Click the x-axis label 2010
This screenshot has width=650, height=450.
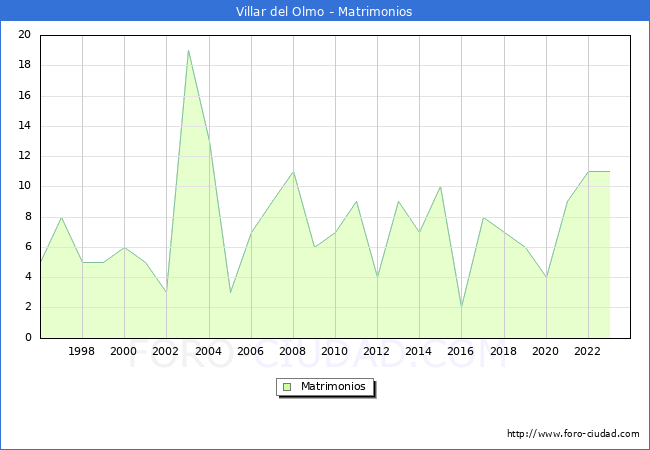click(x=335, y=351)
